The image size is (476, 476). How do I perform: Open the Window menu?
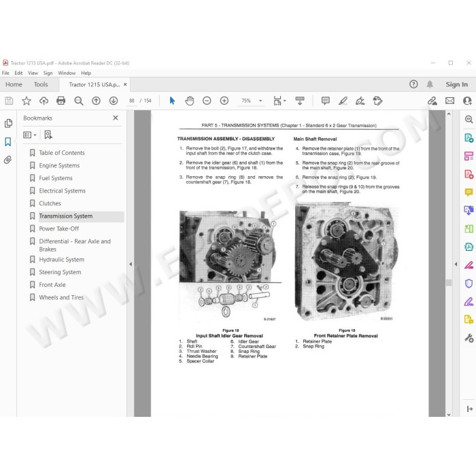67,73
